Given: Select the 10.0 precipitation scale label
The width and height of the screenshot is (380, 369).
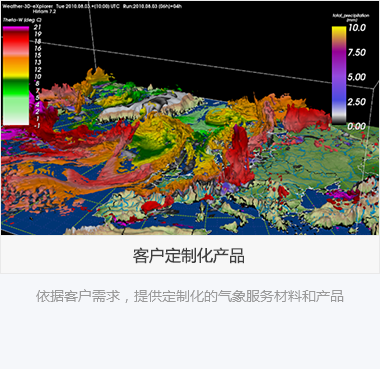Looking at the screenshot, I should pos(357,28).
